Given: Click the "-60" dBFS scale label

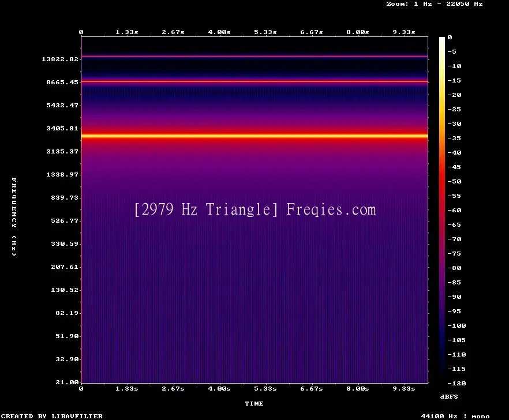Looking at the screenshot, I should point(454,211).
